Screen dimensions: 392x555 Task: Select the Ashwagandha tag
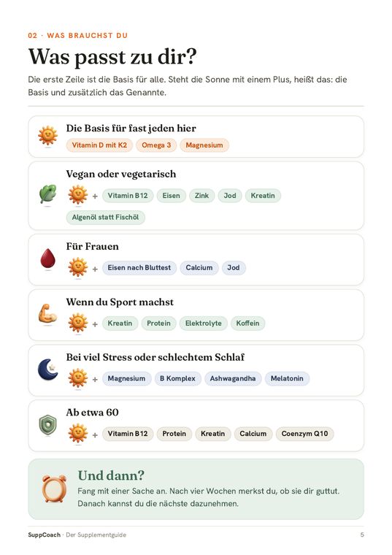pos(233,378)
